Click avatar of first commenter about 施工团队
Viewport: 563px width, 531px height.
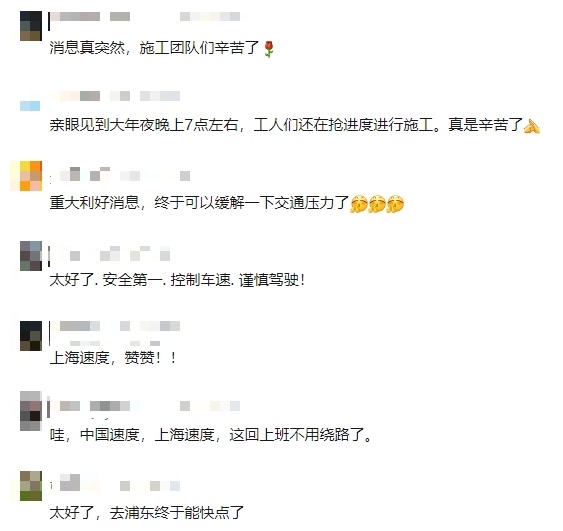tap(31, 26)
